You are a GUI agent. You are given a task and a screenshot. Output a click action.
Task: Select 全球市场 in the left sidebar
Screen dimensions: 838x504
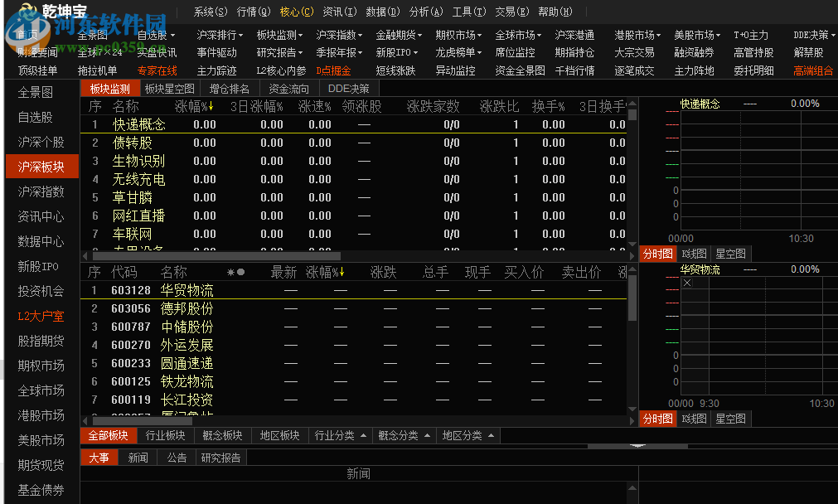click(40, 391)
